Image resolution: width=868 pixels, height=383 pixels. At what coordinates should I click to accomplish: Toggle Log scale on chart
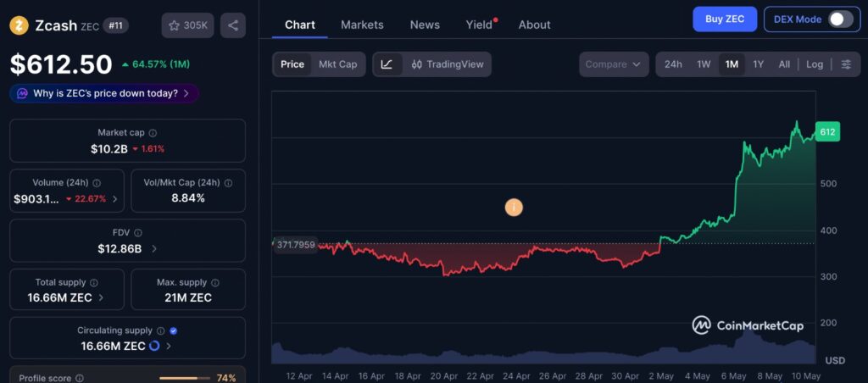(x=815, y=64)
